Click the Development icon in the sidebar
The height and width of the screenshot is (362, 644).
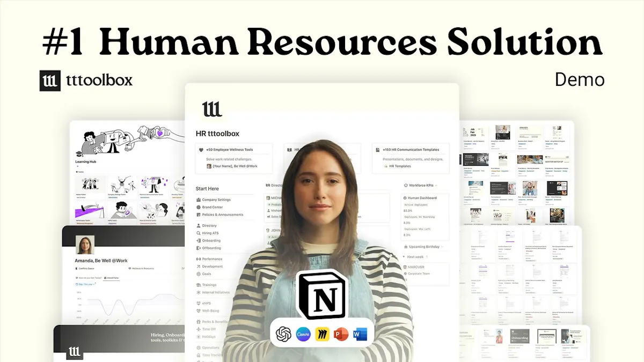pos(198,267)
